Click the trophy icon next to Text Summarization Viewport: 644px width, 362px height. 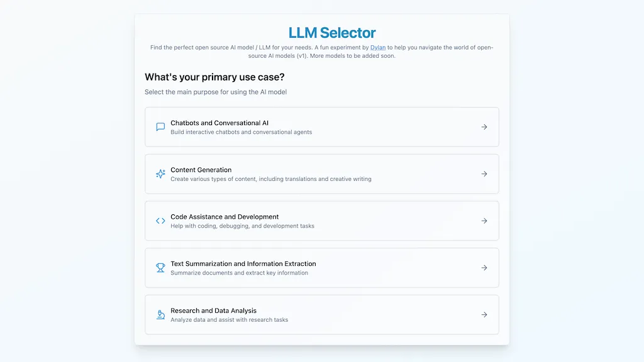[x=160, y=267]
